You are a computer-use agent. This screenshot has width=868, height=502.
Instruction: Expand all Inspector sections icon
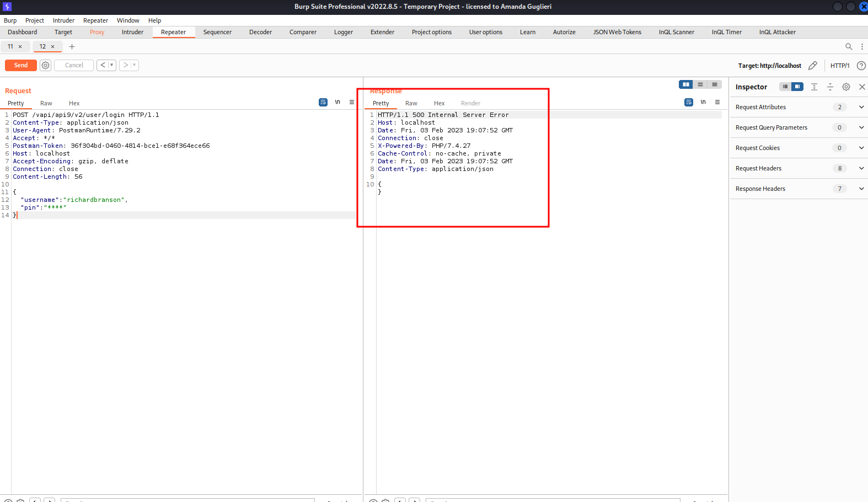click(814, 87)
